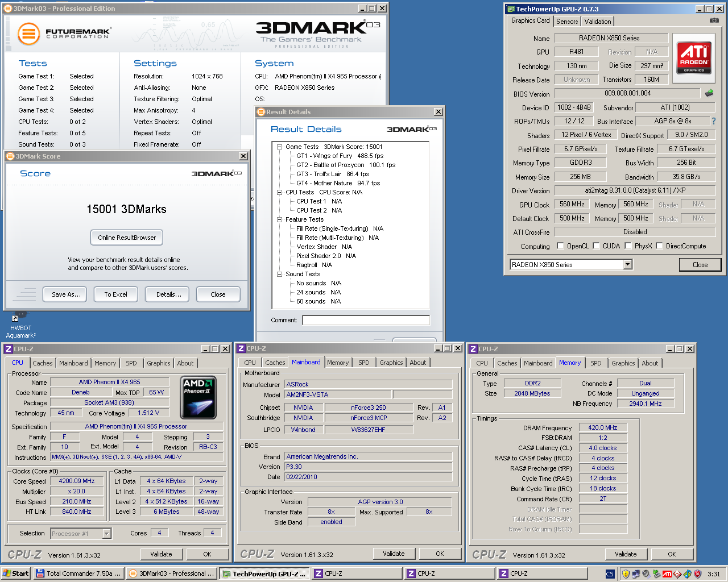Click the ASRock manufacturer field
The width and height of the screenshot is (728, 582).
pyautogui.click(x=369, y=384)
